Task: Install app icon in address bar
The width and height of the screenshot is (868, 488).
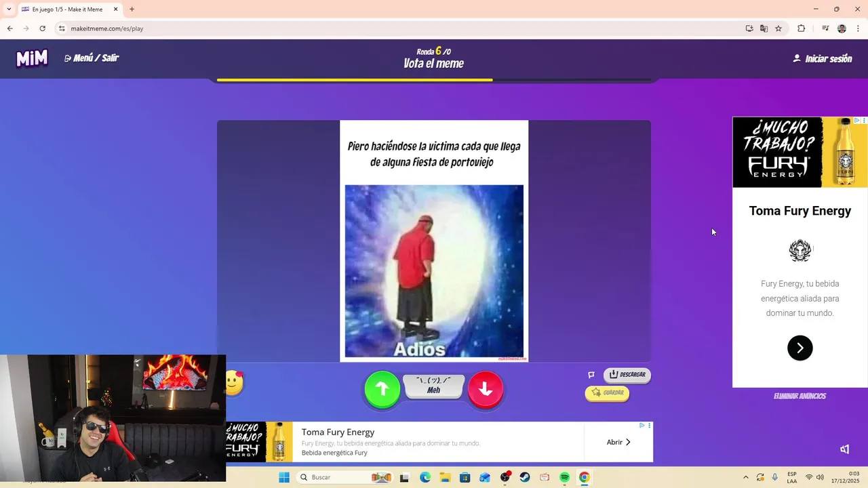Action: coord(749,28)
